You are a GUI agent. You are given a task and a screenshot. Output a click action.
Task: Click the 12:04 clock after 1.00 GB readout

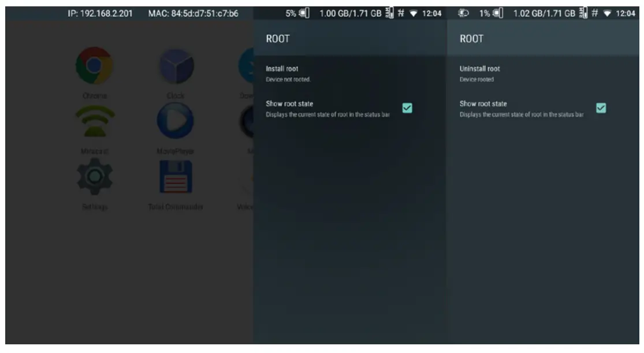point(431,13)
